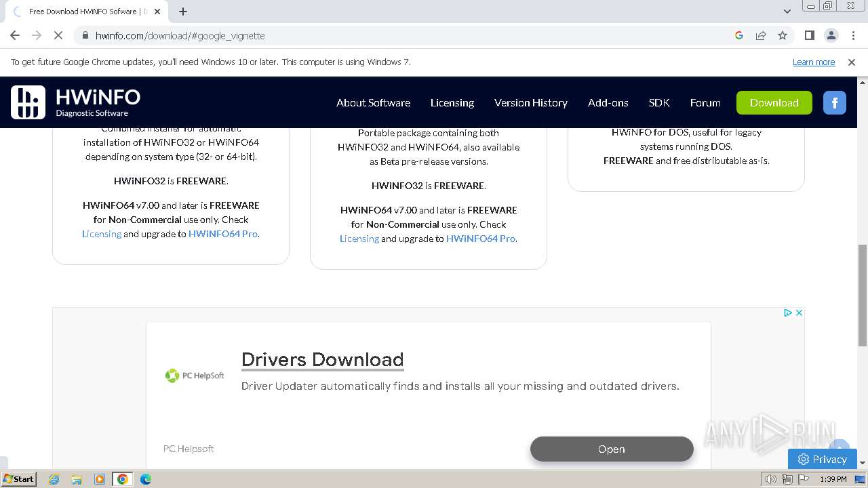Click the Open button in the ad
Image resolution: width=868 pixels, height=488 pixels.
[612, 449]
